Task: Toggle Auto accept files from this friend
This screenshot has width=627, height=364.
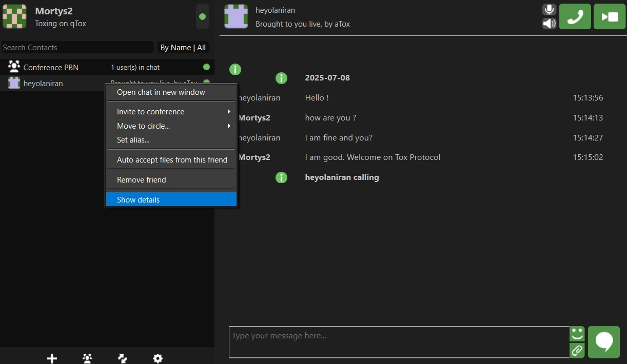Action: click(x=171, y=160)
